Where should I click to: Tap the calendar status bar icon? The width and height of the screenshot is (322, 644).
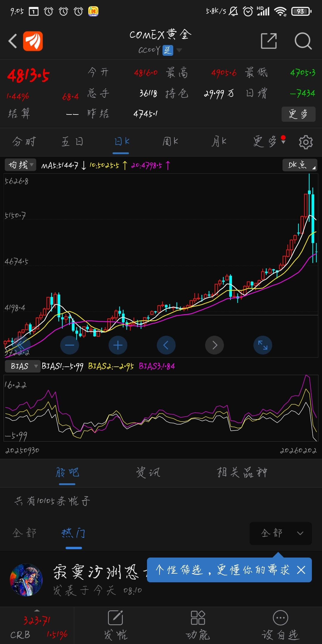34,12
